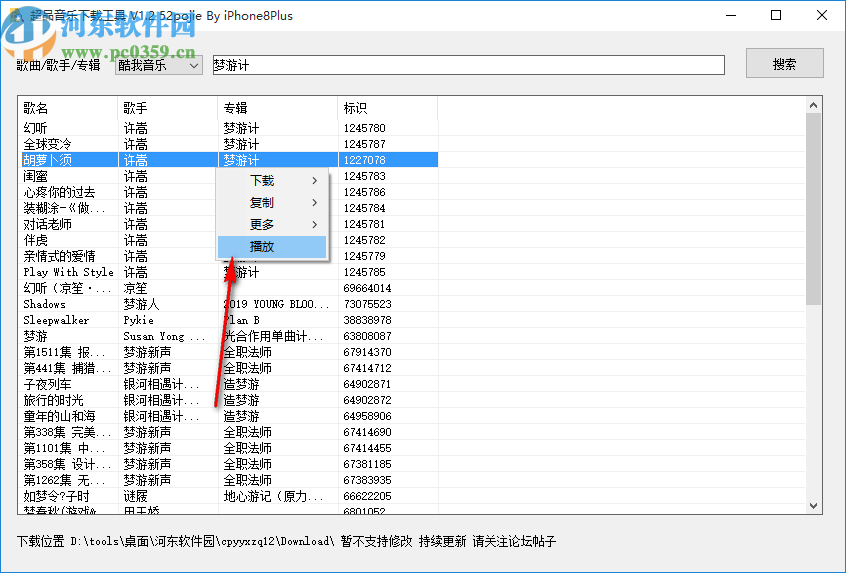Click the singer cell 谜屐
The height and width of the screenshot is (573, 846).
pos(135,496)
